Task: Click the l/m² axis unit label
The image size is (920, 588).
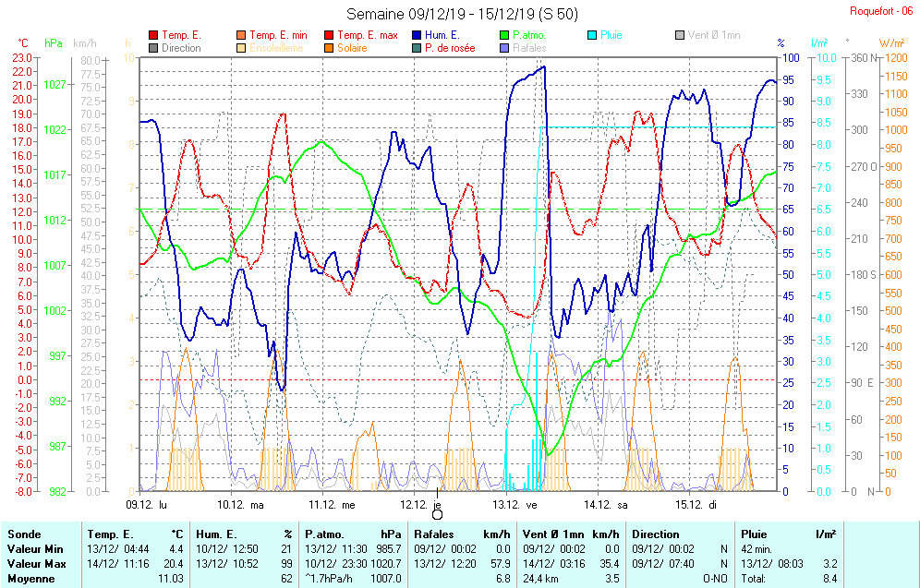Action: tap(819, 43)
